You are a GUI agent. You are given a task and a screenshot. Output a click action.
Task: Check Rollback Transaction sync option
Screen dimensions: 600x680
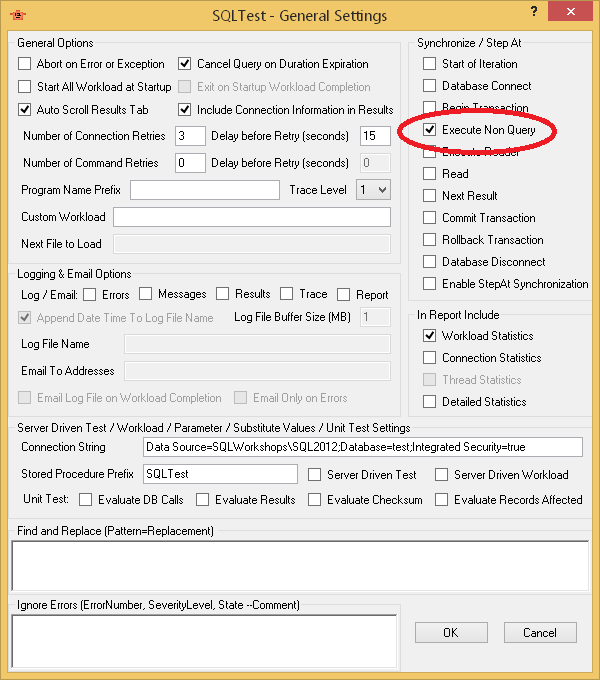430,239
